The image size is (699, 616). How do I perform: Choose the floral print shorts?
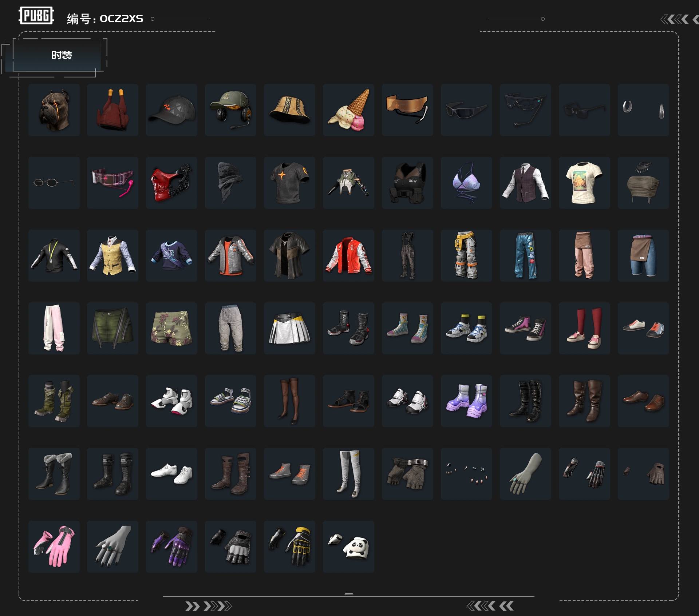tap(171, 328)
